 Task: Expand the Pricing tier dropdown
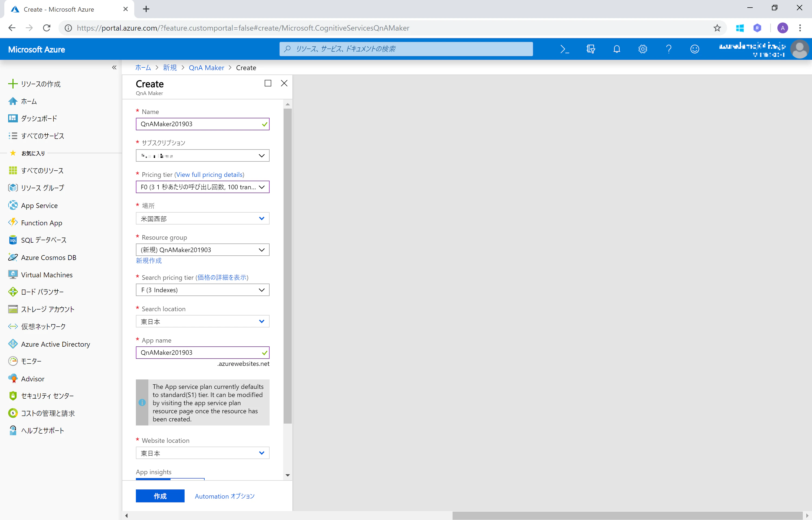[x=202, y=187]
